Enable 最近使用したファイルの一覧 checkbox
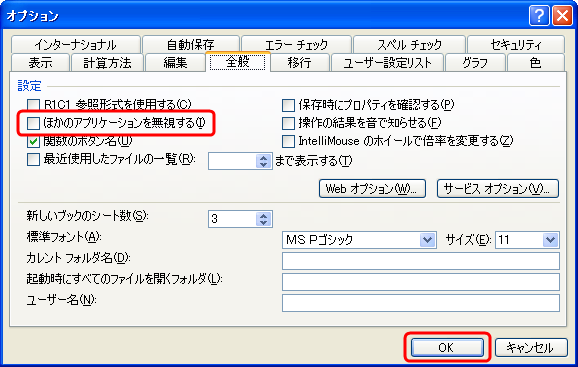This screenshot has height=367, width=578. point(33,160)
